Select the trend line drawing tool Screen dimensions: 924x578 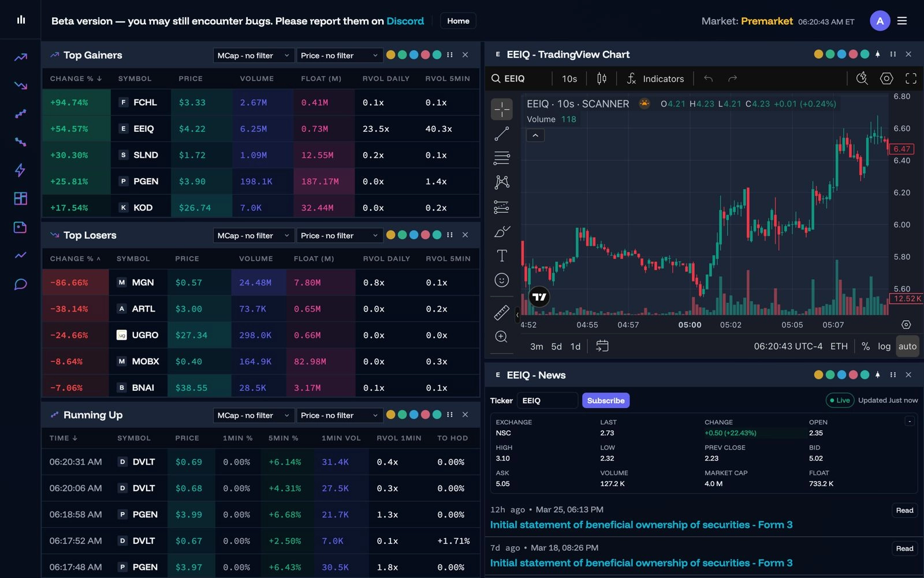tap(501, 134)
